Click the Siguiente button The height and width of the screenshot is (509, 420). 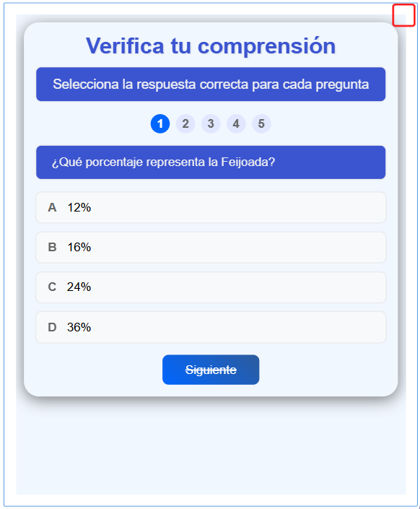[211, 370]
